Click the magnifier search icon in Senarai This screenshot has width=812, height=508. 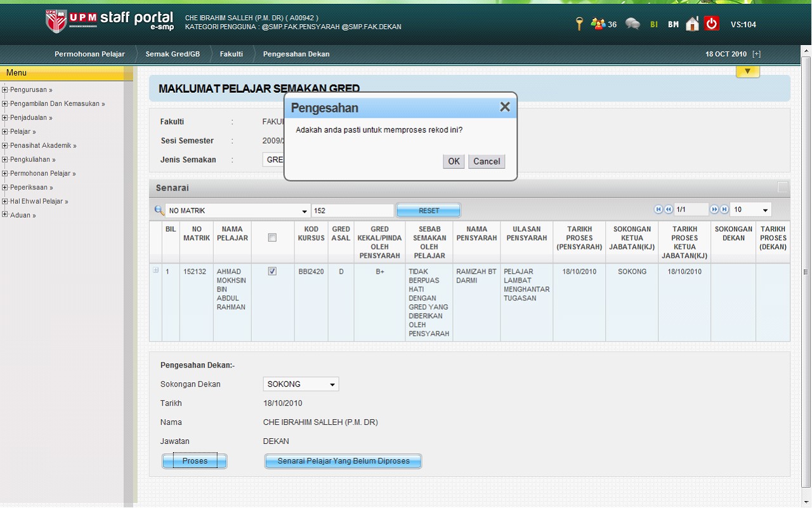(x=159, y=210)
